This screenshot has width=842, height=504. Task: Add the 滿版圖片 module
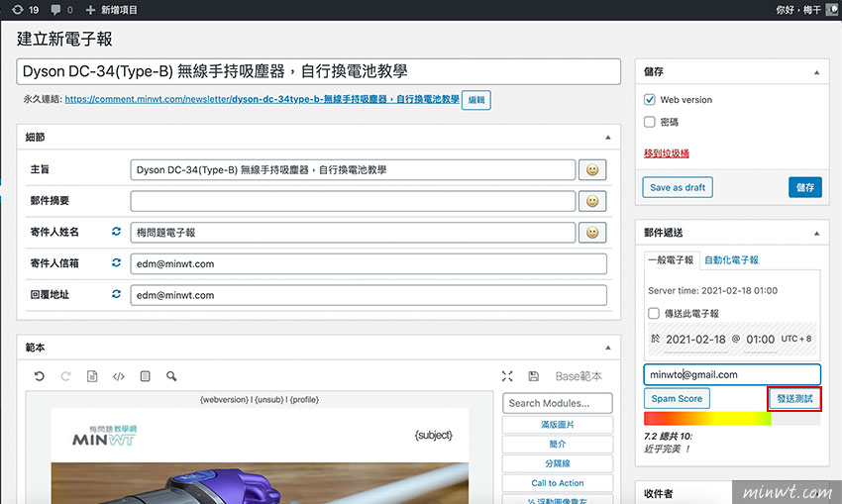coord(558,425)
